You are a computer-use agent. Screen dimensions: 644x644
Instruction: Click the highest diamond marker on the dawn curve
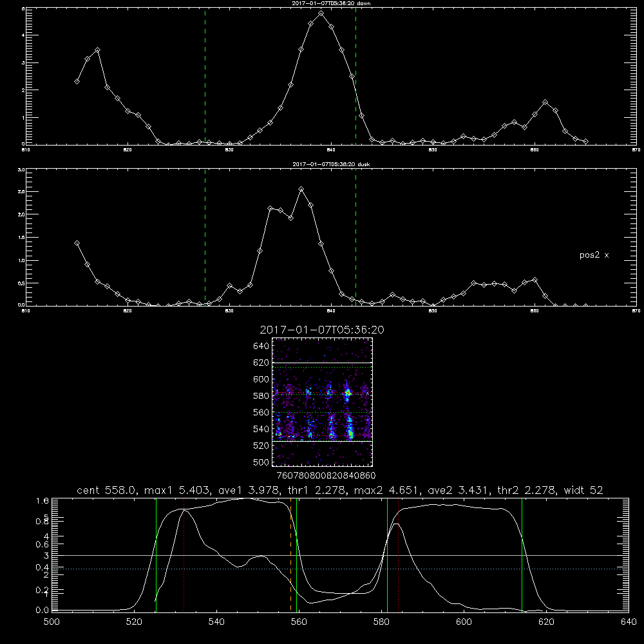(321, 14)
